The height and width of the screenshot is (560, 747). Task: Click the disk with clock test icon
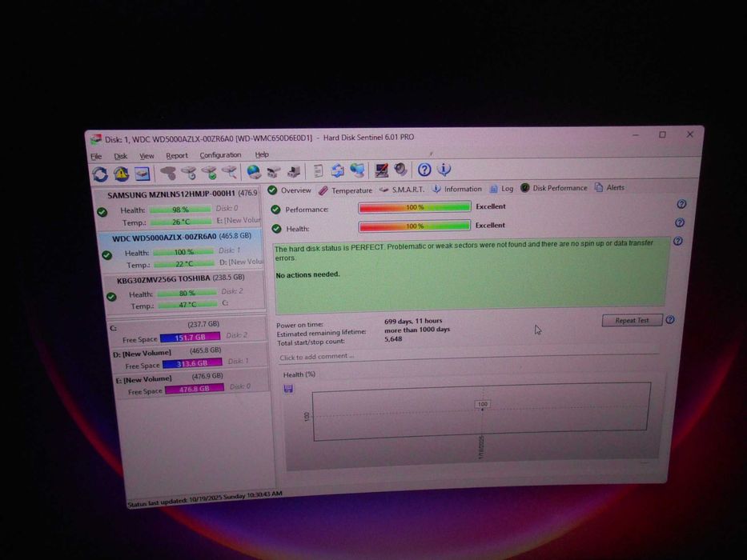pos(189,172)
